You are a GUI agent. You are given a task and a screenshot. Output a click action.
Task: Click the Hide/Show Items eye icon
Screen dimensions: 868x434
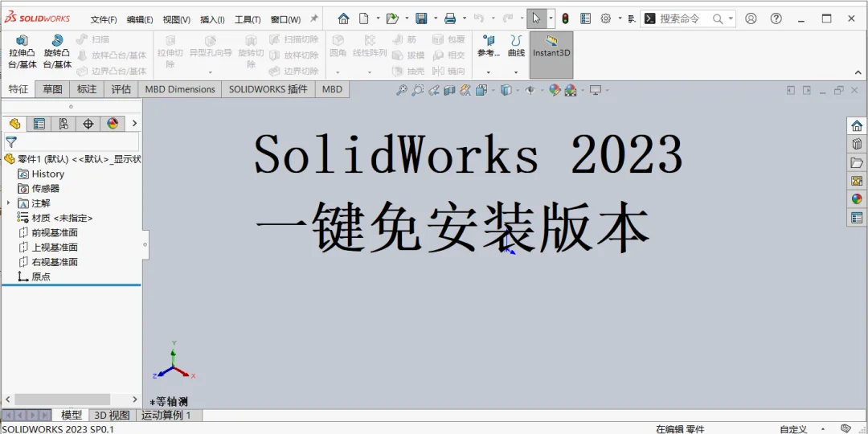530,90
